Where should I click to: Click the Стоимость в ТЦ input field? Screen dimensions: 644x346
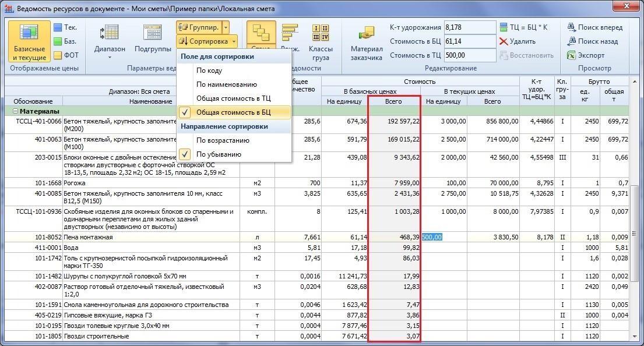469,55
